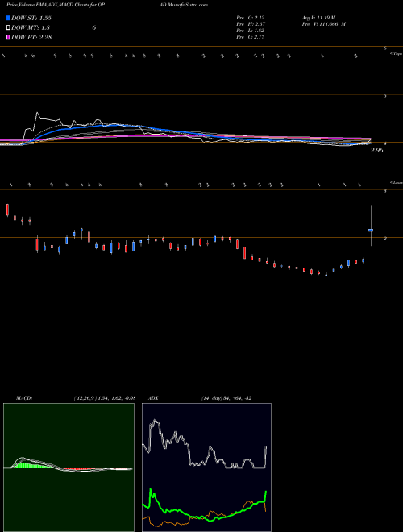The image size is (403, 532).
Task: Click the white price line peak on the EMA chart
Action: 37,114
